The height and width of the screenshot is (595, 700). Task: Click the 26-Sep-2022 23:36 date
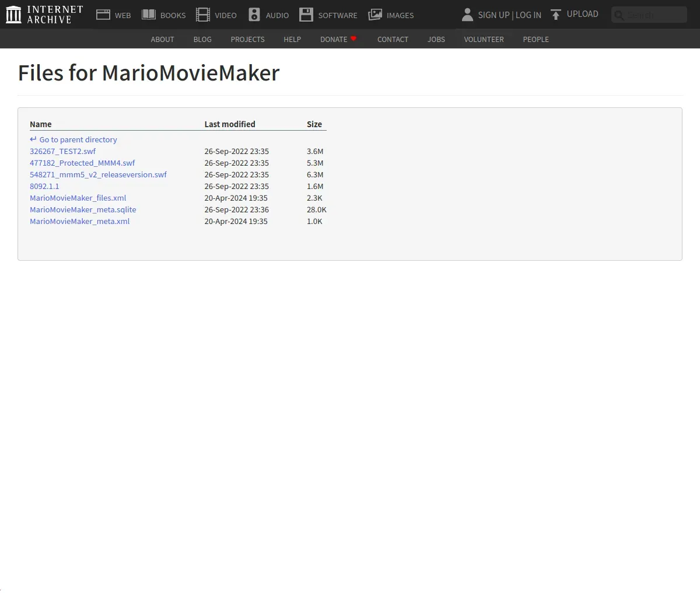pyautogui.click(x=236, y=209)
